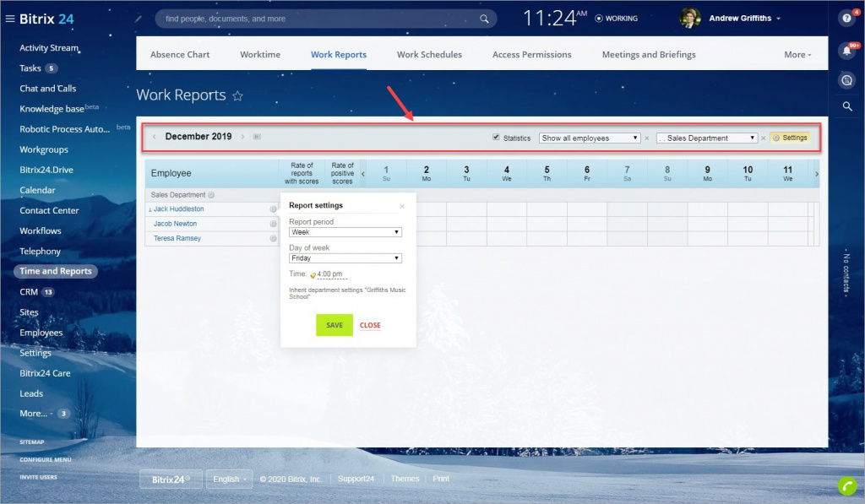Screen dimensions: 865x504
Task: Open Day of week Friday dropdown
Action: click(345, 258)
